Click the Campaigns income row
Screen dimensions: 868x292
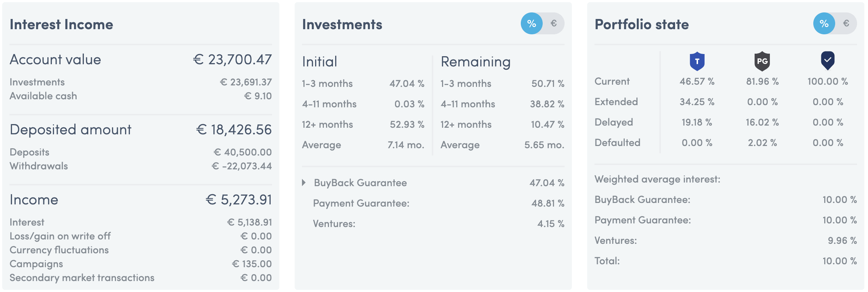click(141, 264)
